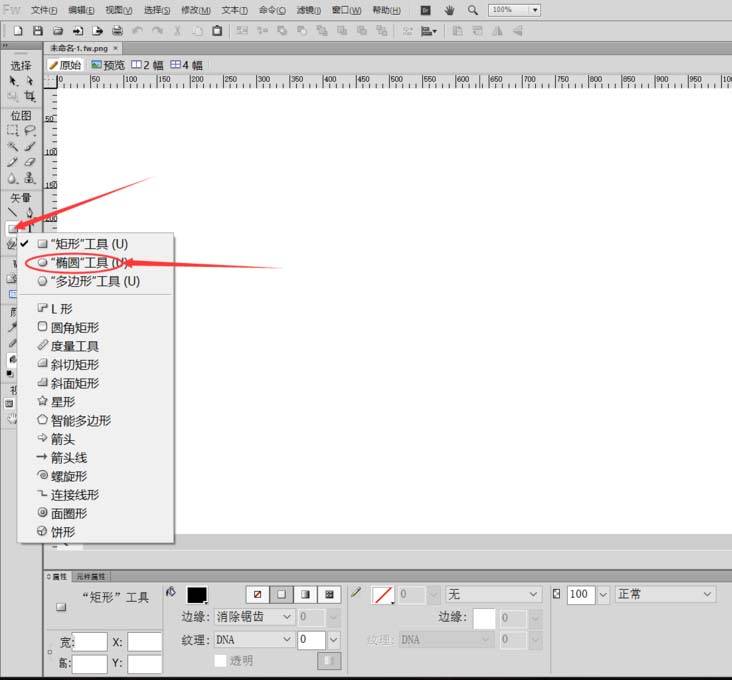Image resolution: width=732 pixels, height=680 pixels.
Task: Select the Lasso tool
Action: (30, 130)
